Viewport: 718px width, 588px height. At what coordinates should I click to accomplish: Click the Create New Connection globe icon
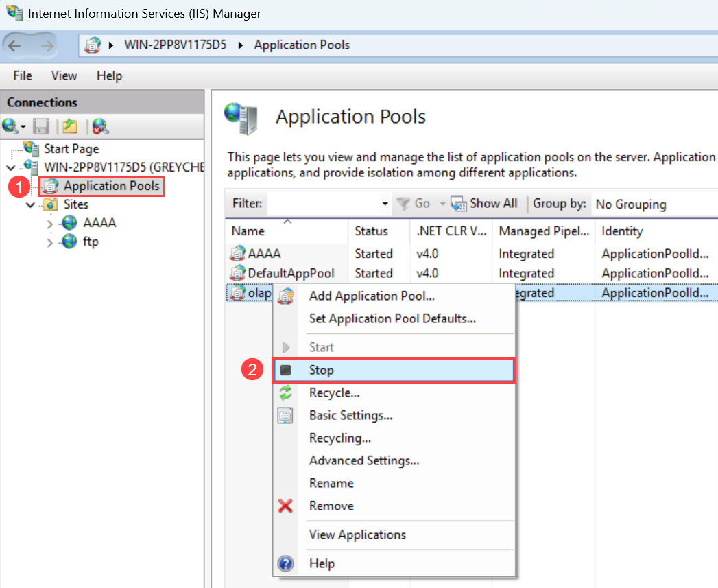(x=10, y=126)
